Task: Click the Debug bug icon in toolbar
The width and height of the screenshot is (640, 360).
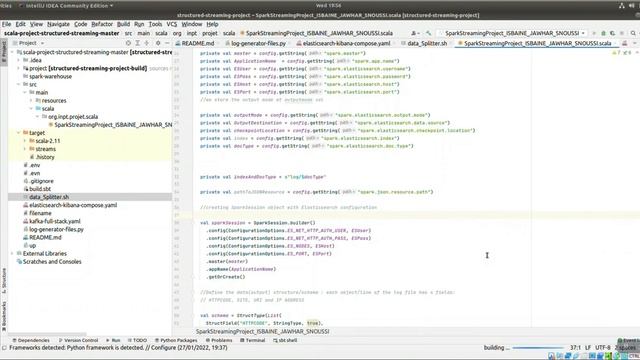Action: (603, 33)
